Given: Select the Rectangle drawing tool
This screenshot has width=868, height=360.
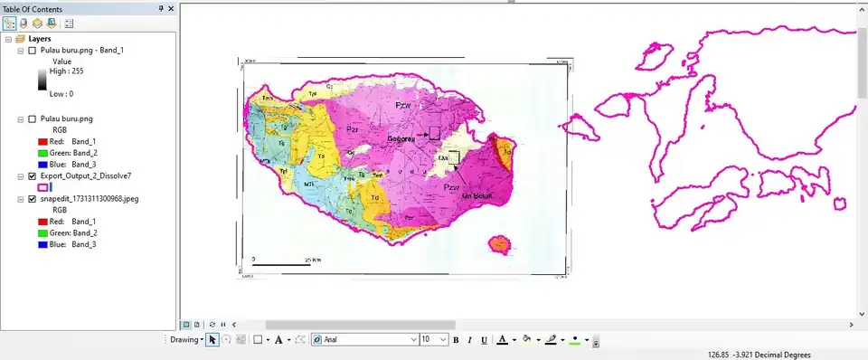Looking at the screenshot, I should 258,339.
